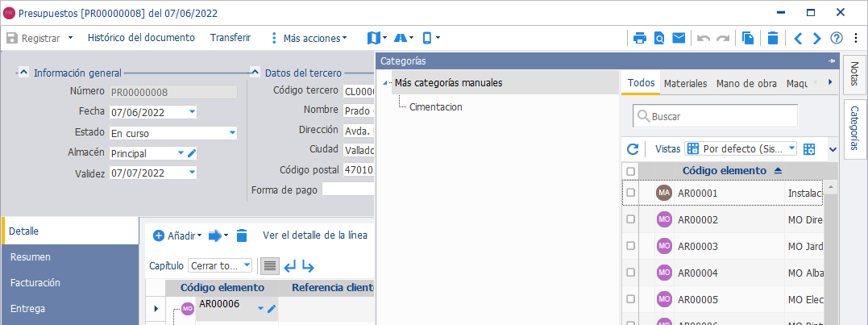Select the Facturación side tab
The image size is (868, 325).
click(71, 282)
